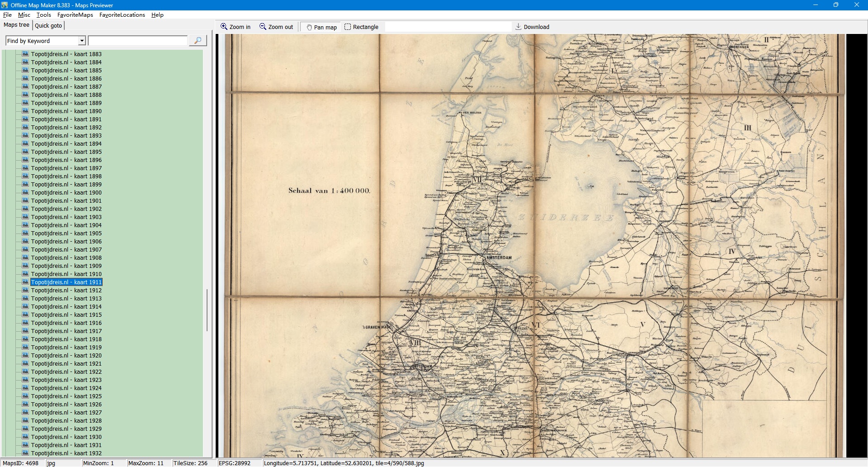Click the Zoom in magnifier icon
868x467 pixels.
224,27
